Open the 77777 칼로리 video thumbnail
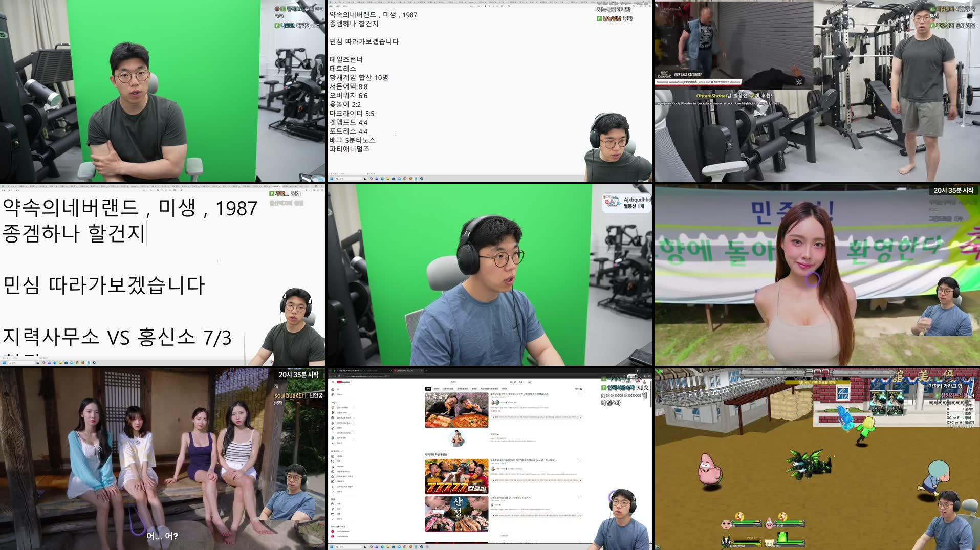The image size is (980, 550). point(457,477)
